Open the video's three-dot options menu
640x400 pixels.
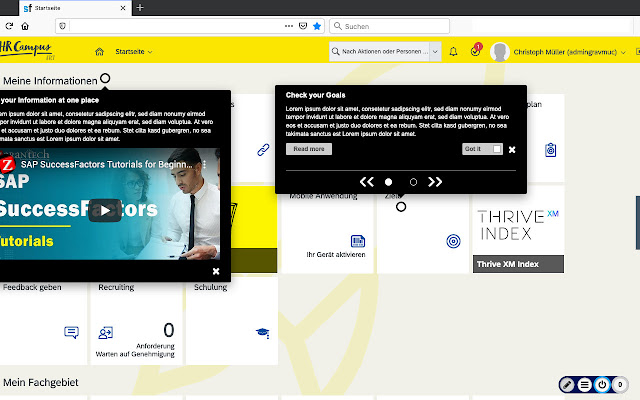tap(204, 164)
